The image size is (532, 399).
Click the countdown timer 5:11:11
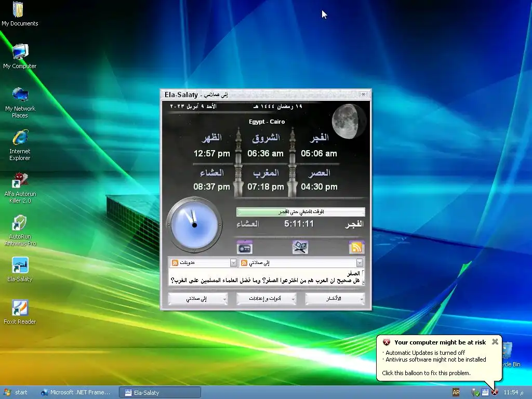point(299,223)
